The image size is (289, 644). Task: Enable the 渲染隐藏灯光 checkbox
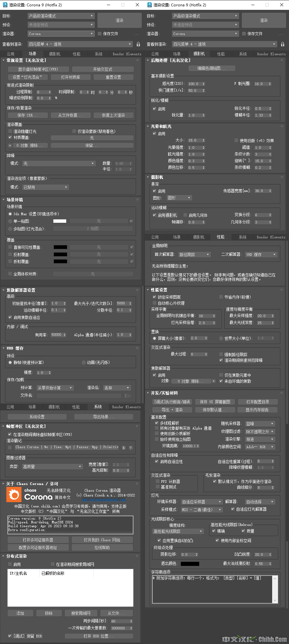pos(10,131)
